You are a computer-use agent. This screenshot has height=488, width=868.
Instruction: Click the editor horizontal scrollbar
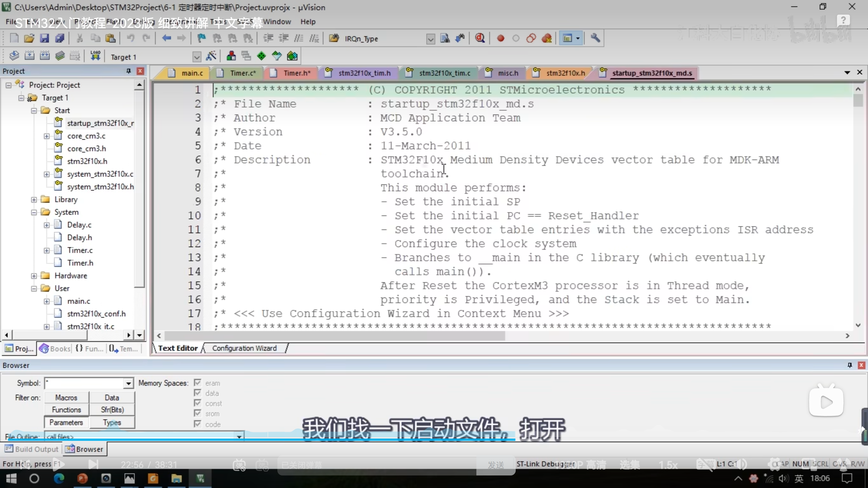334,336
